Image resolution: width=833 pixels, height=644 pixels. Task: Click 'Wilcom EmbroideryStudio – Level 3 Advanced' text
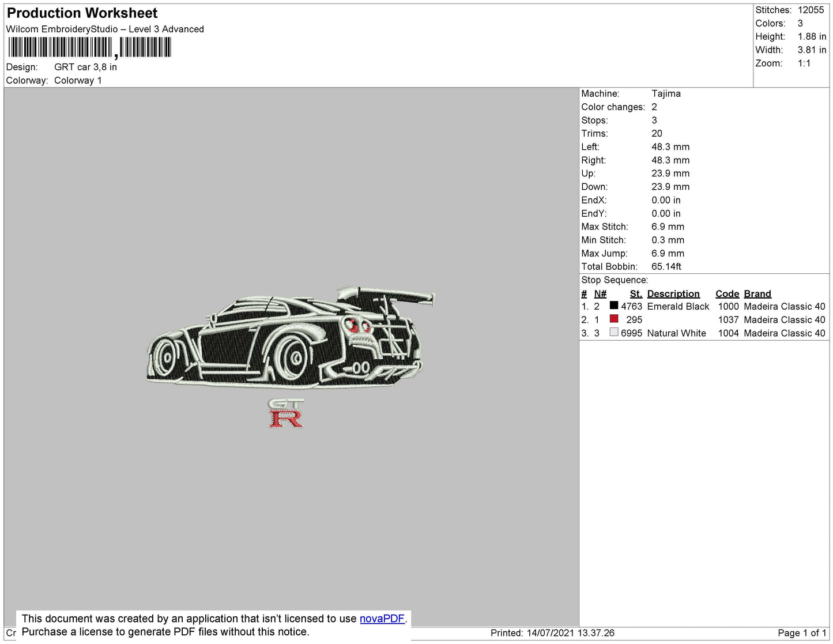(105, 29)
